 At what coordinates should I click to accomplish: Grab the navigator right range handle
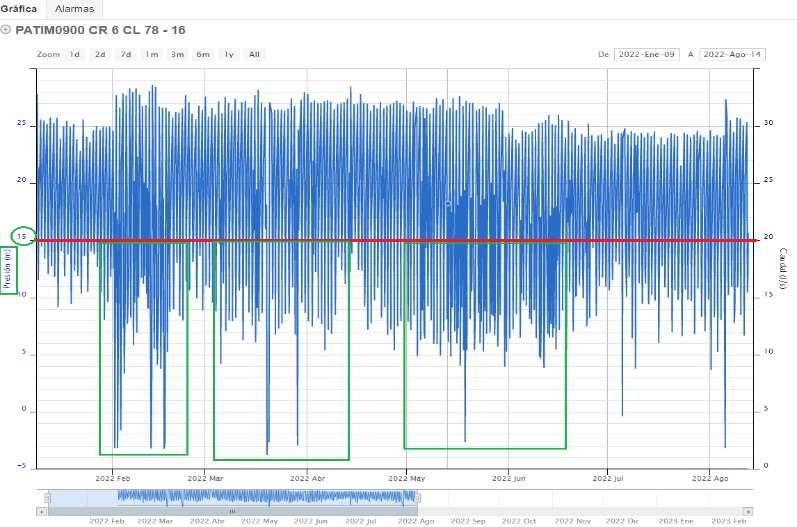click(x=417, y=498)
